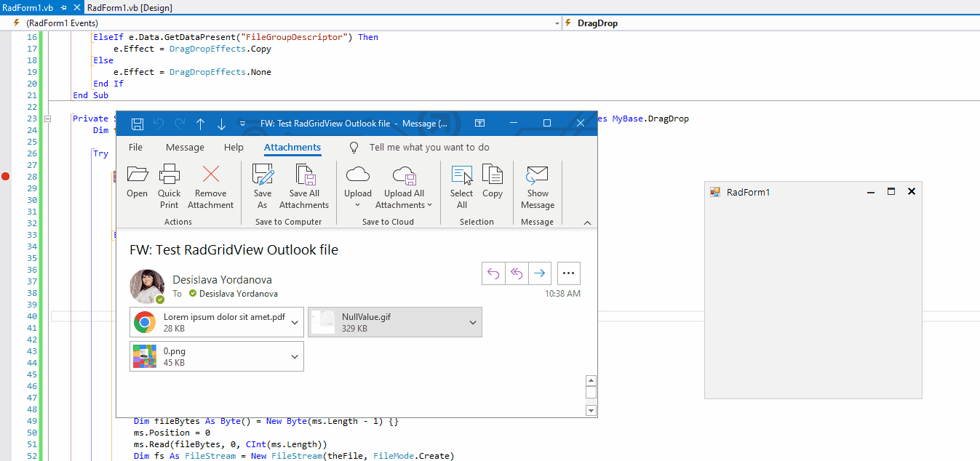
Task: Select the 0.png attachment
Action: (x=217, y=356)
